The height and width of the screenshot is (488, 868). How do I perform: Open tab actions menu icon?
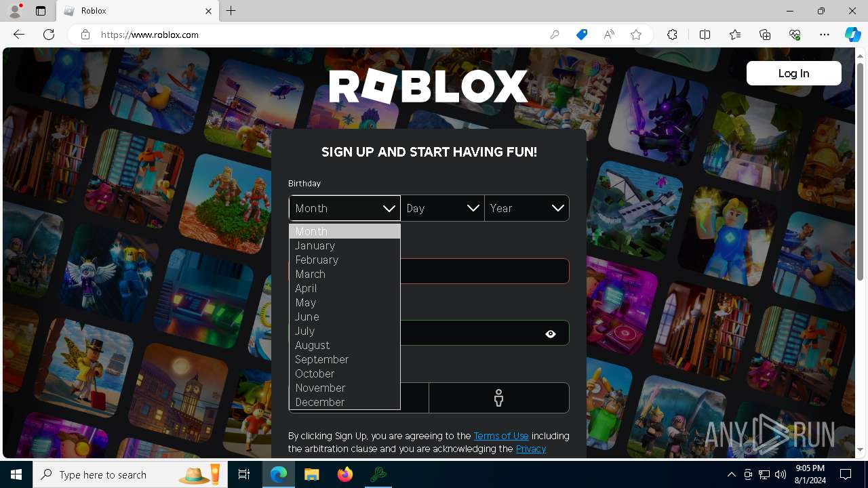coord(41,11)
